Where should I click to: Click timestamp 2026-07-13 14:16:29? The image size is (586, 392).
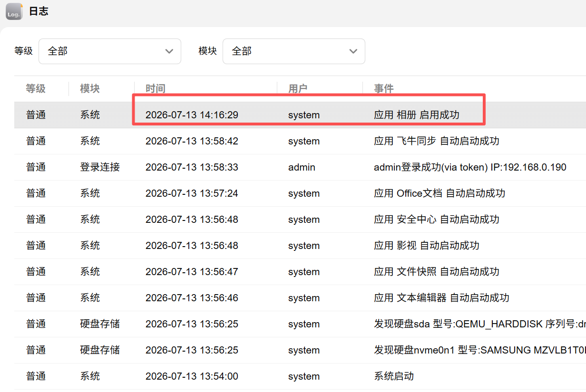click(x=192, y=115)
